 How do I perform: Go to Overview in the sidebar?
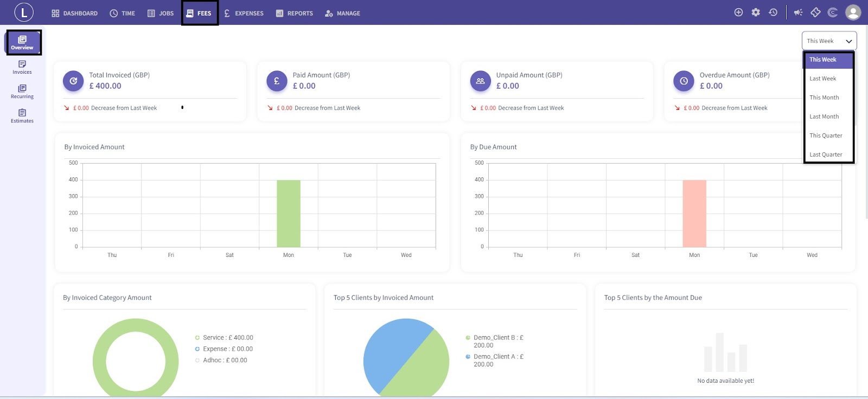pyautogui.click(x=22, y=42)
